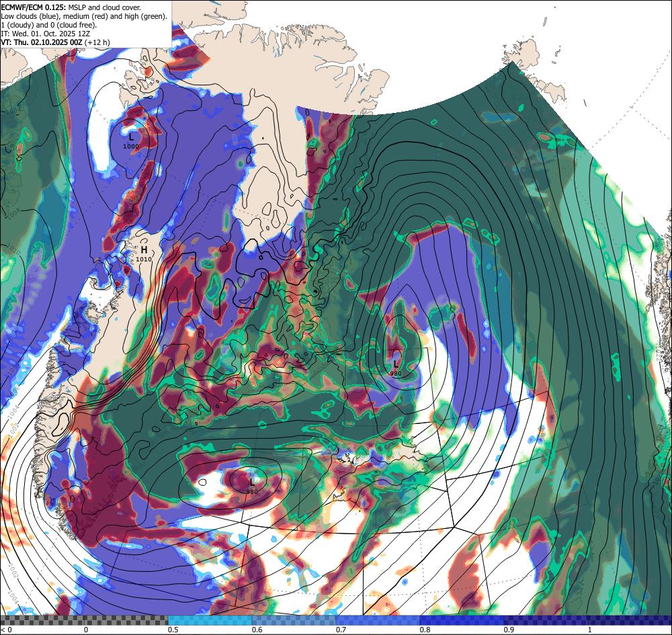Click the '1010' pressure value under the H
This screenshot has width=672, height=635.
click(x=144, y=259)
